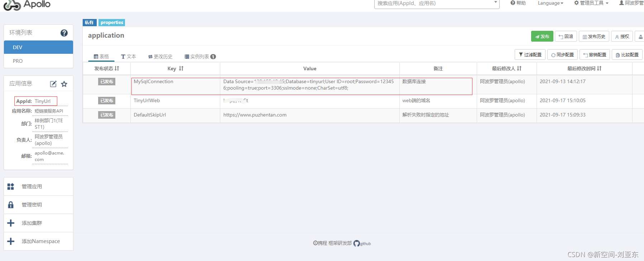Sort the Key column

click(x=181, y=68)
